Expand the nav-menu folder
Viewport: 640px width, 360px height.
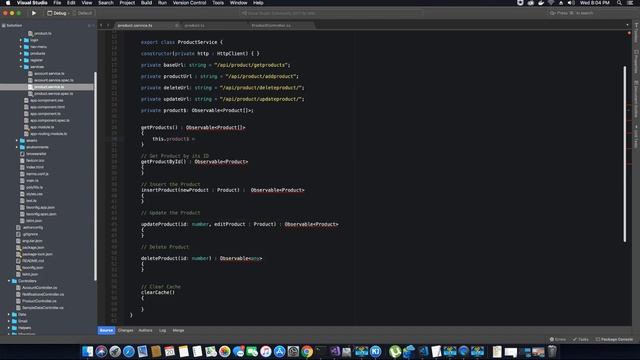(21, 47)
